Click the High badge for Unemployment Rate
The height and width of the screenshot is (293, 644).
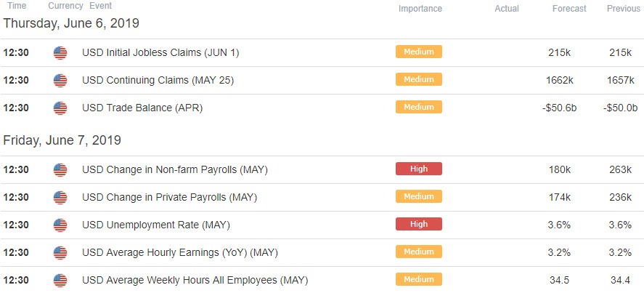pos(418,224)
